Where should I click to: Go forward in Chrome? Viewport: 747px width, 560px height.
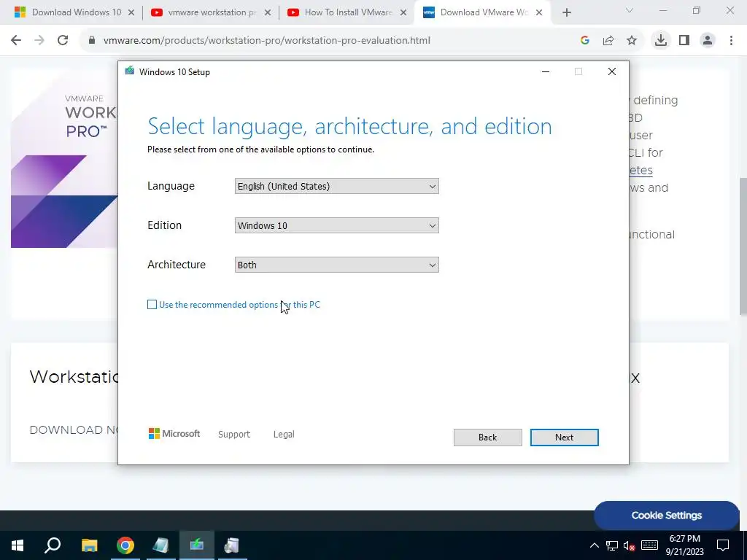(x=39, y=41)
